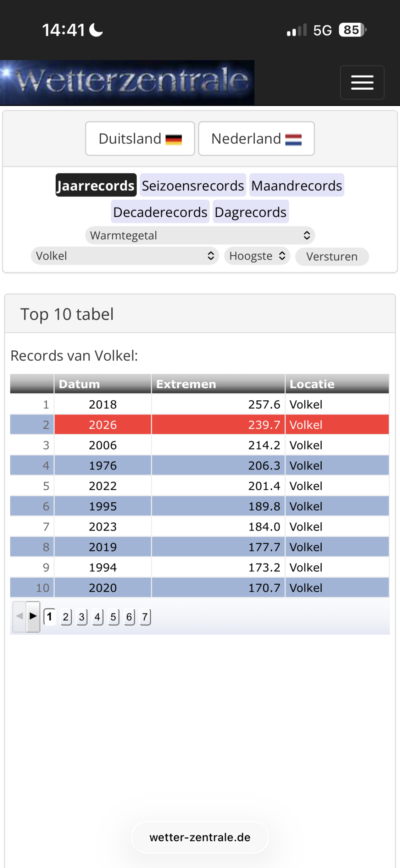Switch to the Maandrecords tab
This screenshot has height=868, width=400.
coord(297,185)
